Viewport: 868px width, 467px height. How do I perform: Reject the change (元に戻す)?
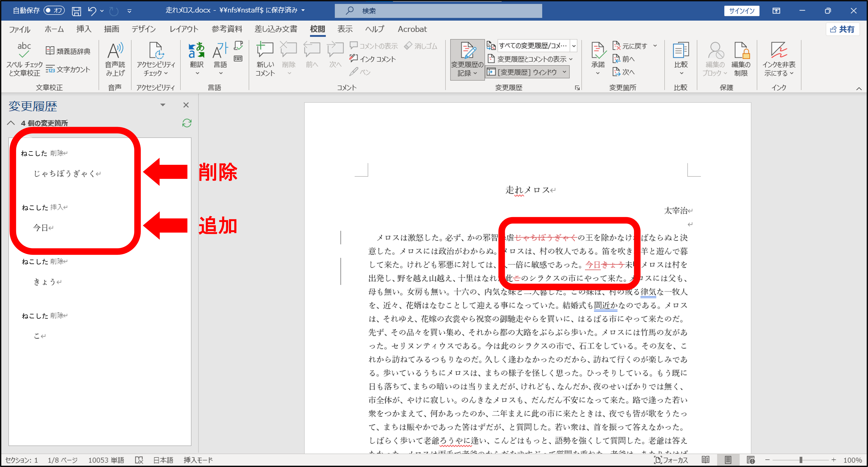(630, 46)
